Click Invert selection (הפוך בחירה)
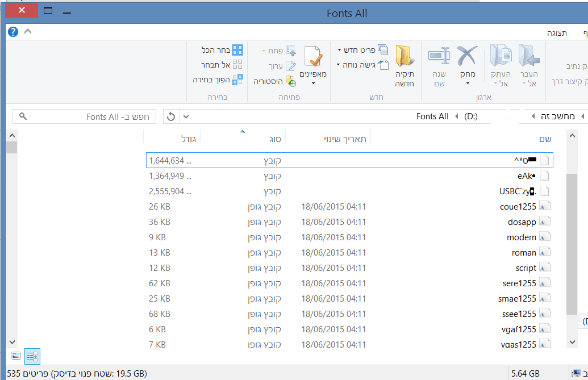 tap(218, 80)
